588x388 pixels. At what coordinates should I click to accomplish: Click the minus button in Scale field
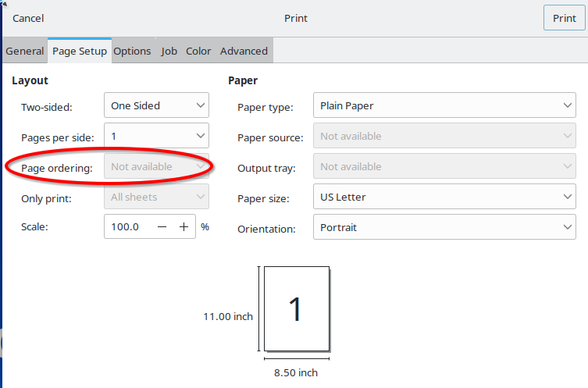(x=162, y=227)
